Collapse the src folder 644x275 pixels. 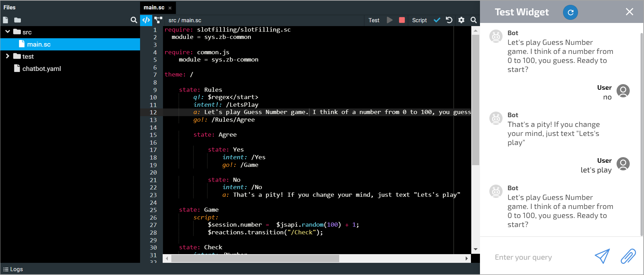click(x=8, y=32)
